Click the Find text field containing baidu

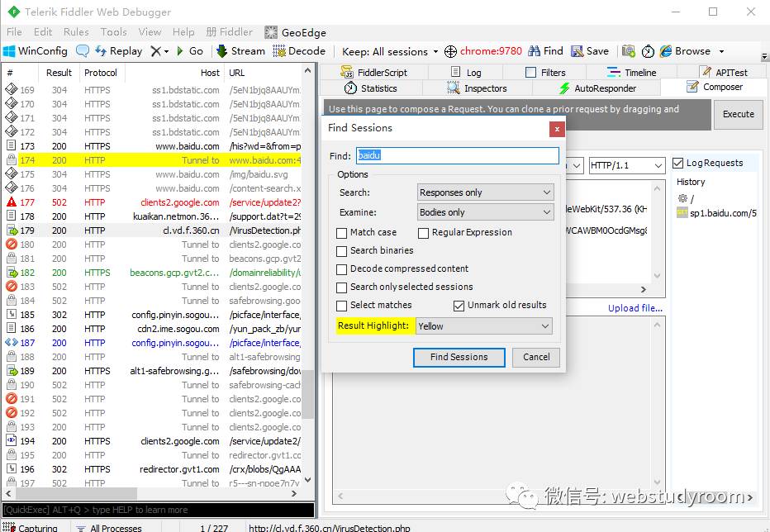(457, 156)
